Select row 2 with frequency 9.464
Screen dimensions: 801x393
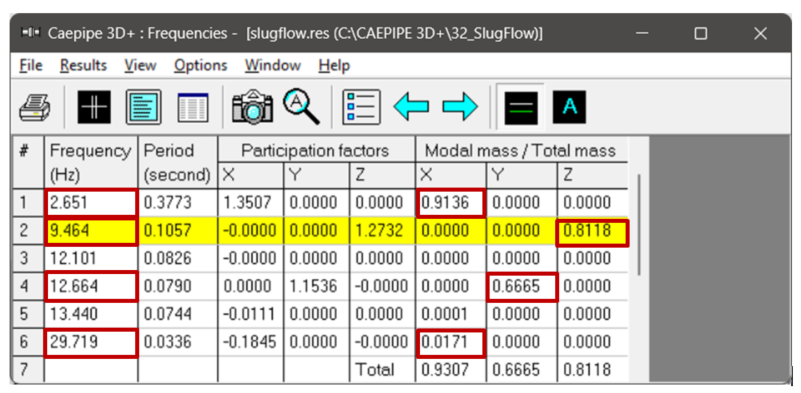pyautogui.click(x=320, y=231)
